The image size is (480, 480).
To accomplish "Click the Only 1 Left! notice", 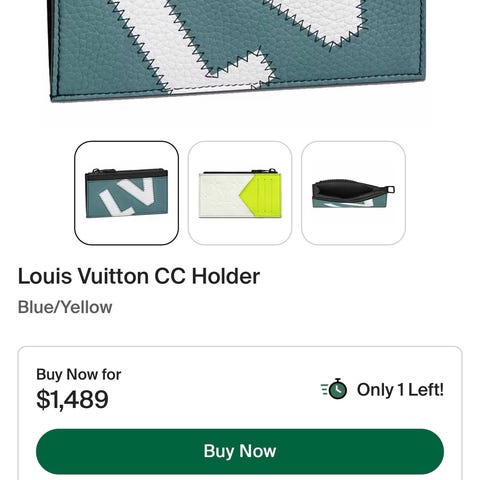I will [x=400, y=389].
